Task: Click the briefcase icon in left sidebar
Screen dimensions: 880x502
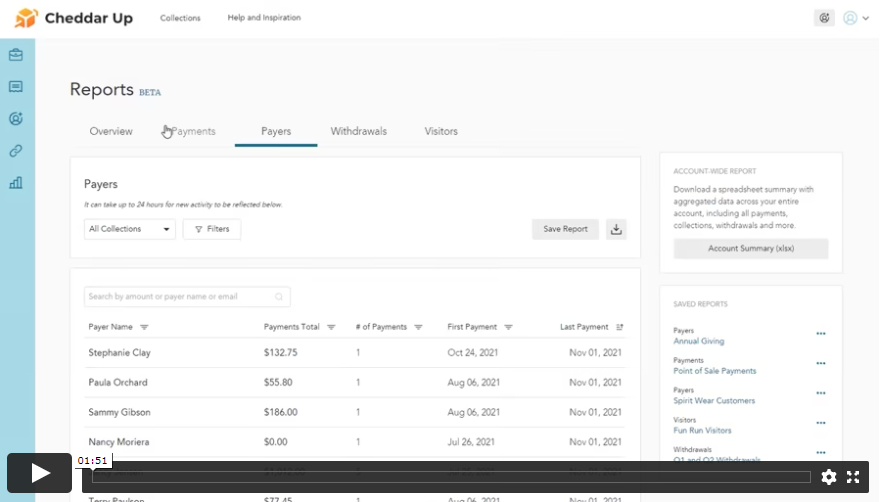Action: [x=16, y=55]
